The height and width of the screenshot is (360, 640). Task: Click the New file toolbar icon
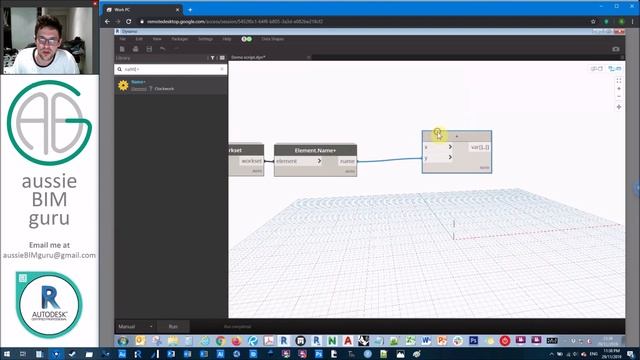pos(122,49)
